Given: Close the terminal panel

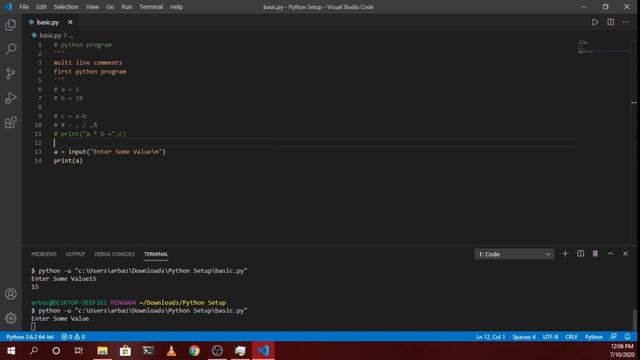Looking at the screenshot, I should coord(625,253).
